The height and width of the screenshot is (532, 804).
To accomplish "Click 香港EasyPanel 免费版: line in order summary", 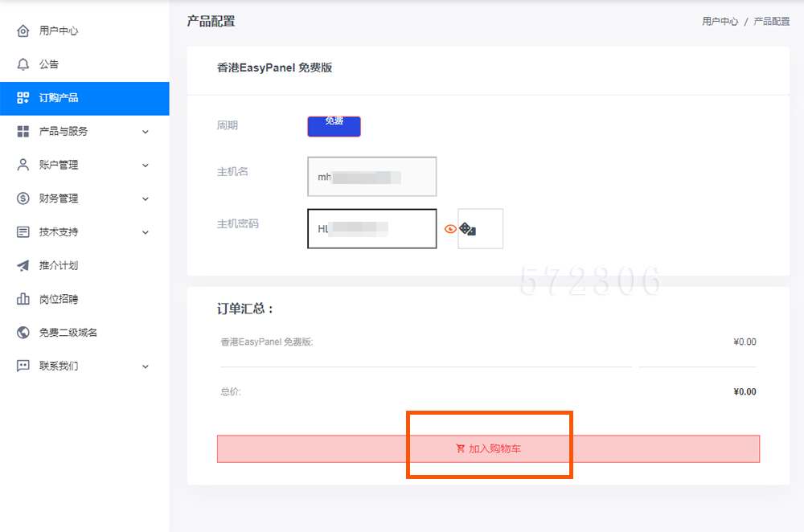I will tap(267, 342).
